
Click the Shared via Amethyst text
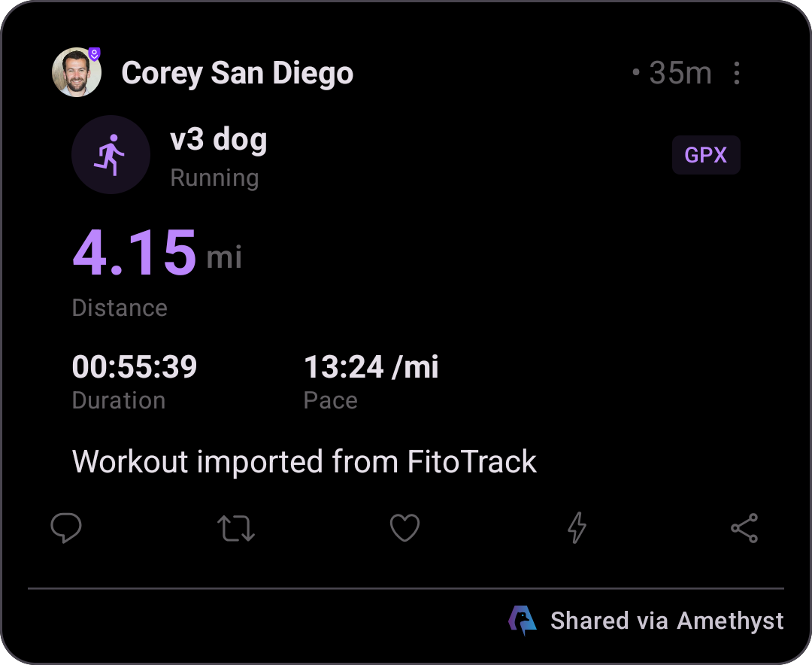click(x=667, y=621)
